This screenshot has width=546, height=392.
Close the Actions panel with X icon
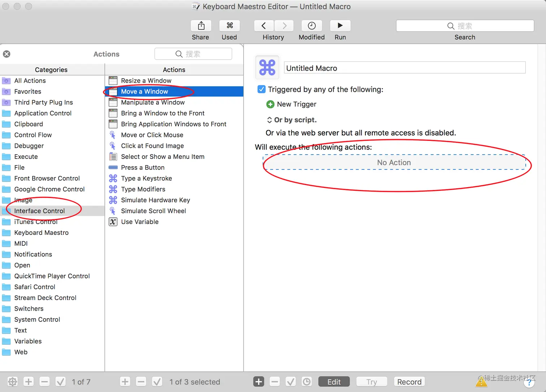[x=6, y=54]
